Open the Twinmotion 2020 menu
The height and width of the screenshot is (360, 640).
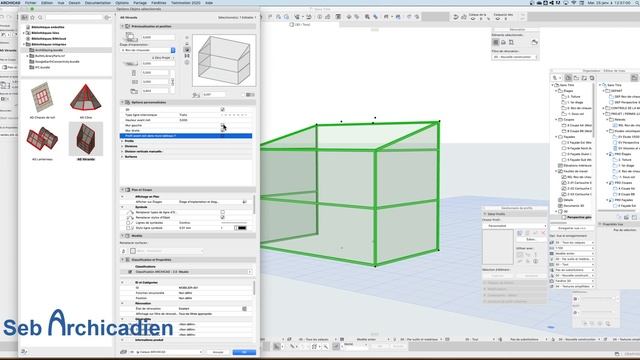pyautogui.click(x=186, y=2)
